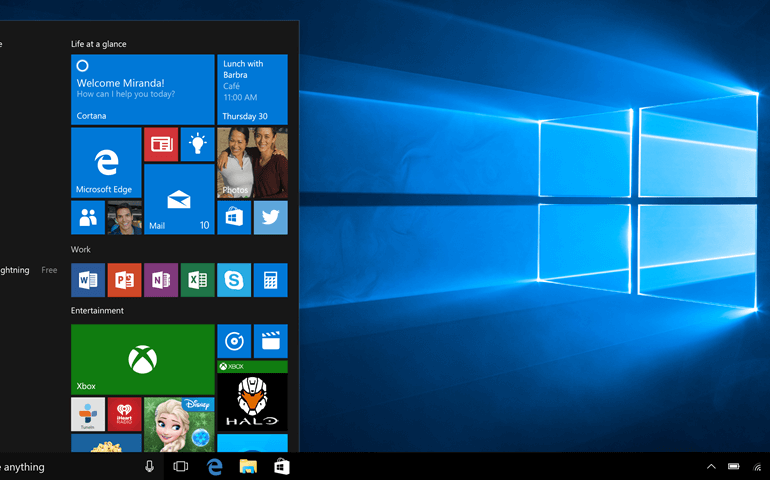This screenshot has height=480, width=770.
Task: Launch Skype from Work group
Action: click(x=234, y=280)
